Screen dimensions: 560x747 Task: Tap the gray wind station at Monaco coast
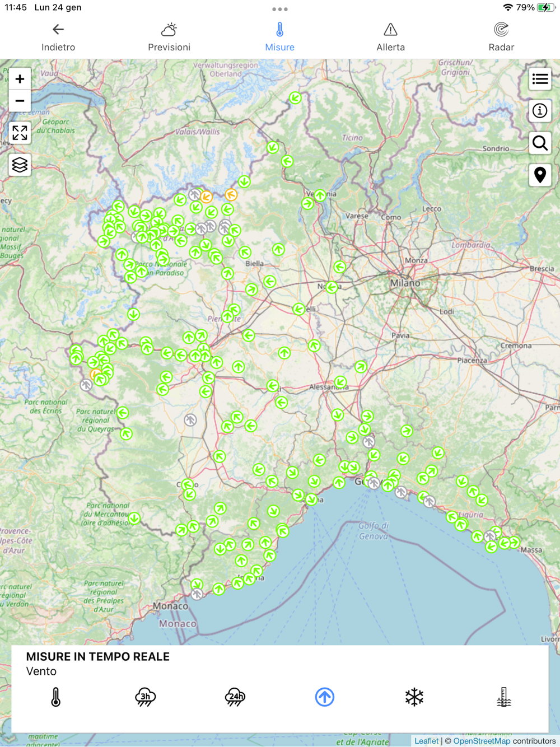pos(197,594)
